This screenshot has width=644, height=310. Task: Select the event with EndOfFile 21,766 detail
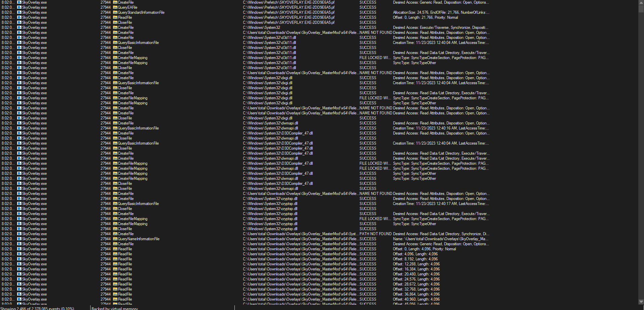(441, 12)
